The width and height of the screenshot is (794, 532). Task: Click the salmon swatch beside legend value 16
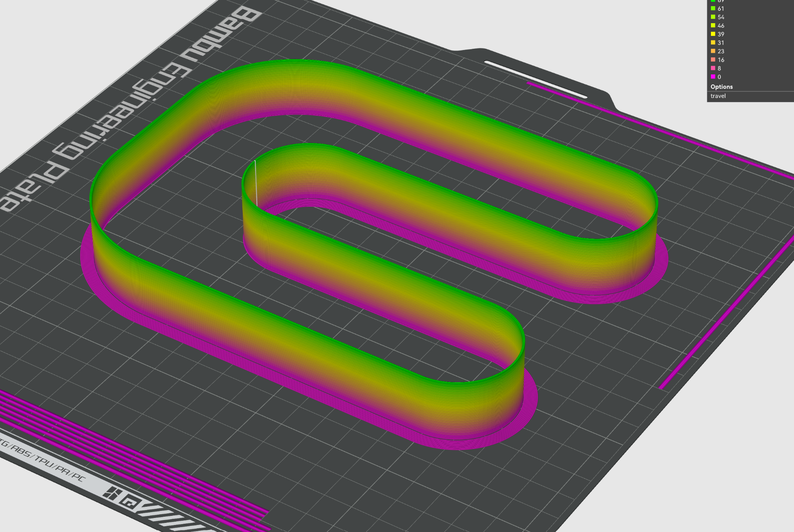pos(713,60)
